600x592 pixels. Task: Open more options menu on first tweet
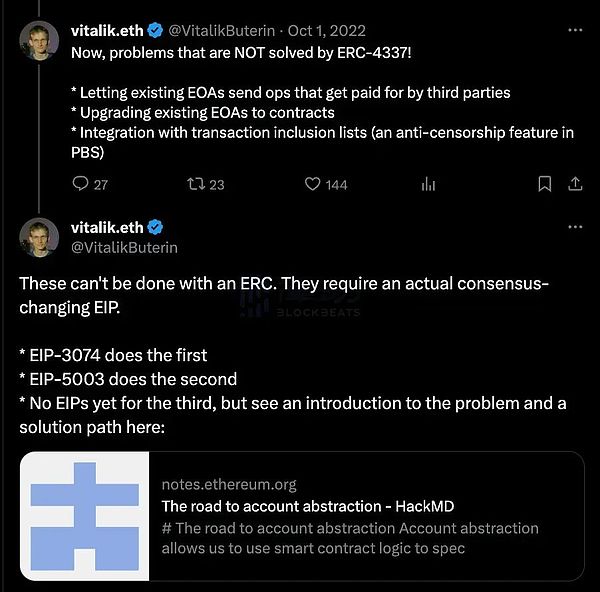tap(575, 31)
